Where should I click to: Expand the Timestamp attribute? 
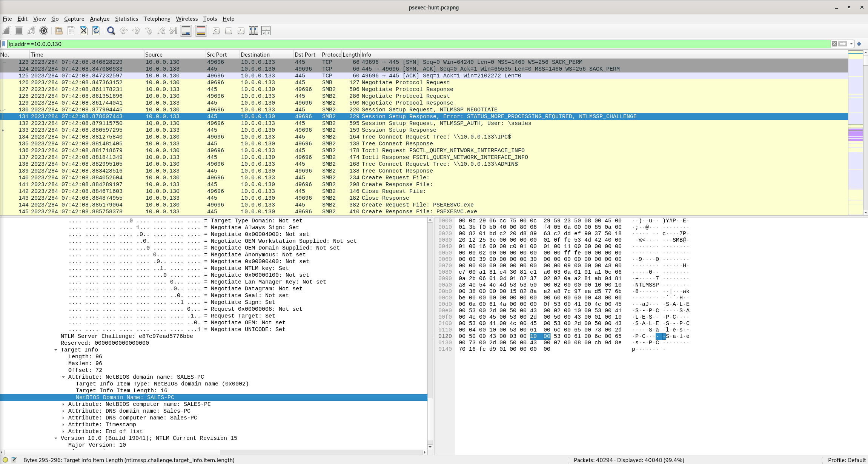point(63,425)
